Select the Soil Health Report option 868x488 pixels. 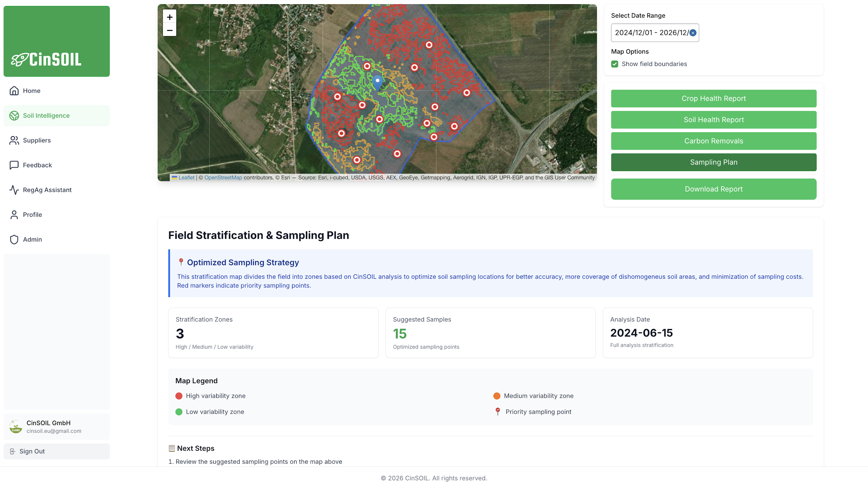pyautogui.click(x=713, y=120)
